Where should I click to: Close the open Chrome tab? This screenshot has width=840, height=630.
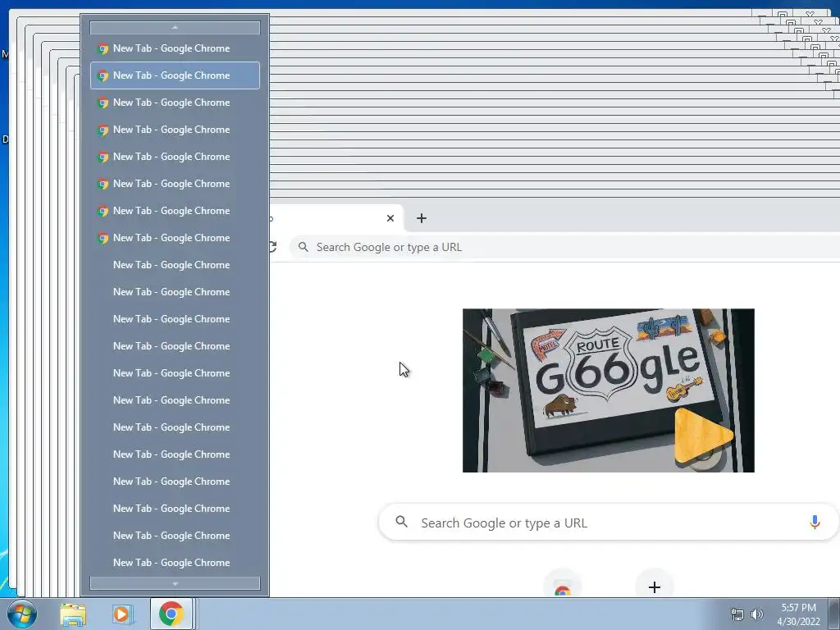click(390, 218)
